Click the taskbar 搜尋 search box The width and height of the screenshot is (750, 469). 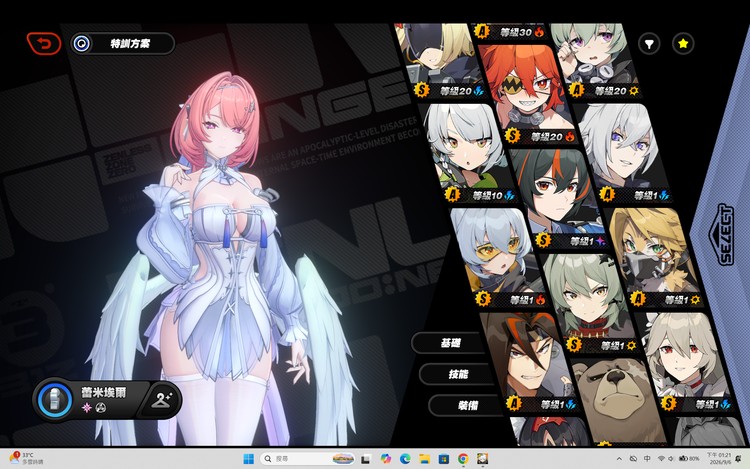pos(307,459)
